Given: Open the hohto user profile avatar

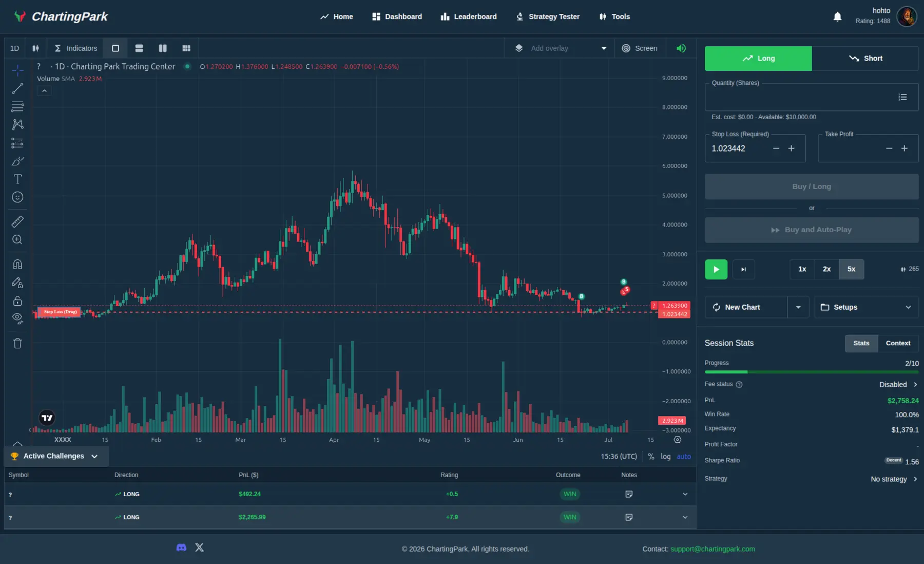Looking at the screenshot, I should pos(907,16).
